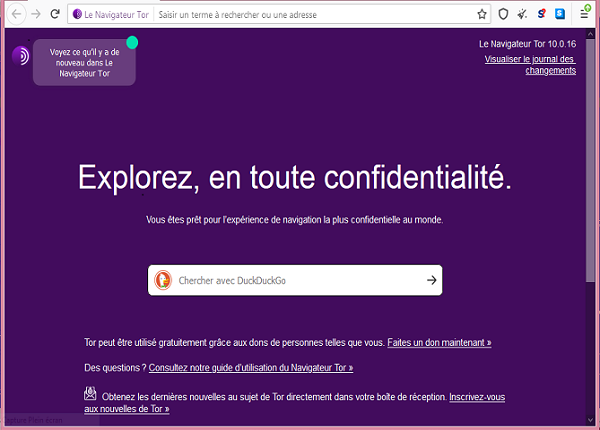Reload the current page

tap(55, 14)
